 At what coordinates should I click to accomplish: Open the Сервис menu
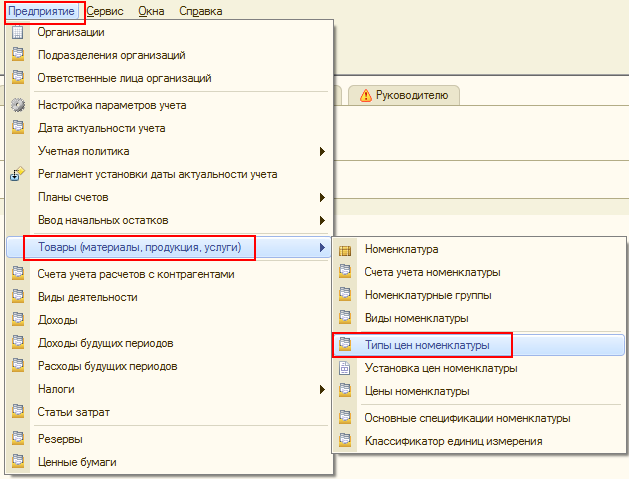pyautogui.click(x=105, y=10)
